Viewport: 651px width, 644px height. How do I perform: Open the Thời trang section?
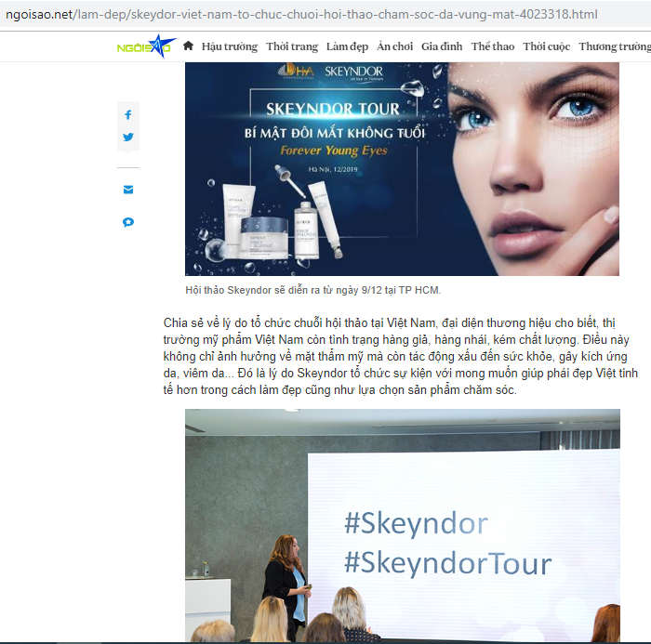point(292,46)
